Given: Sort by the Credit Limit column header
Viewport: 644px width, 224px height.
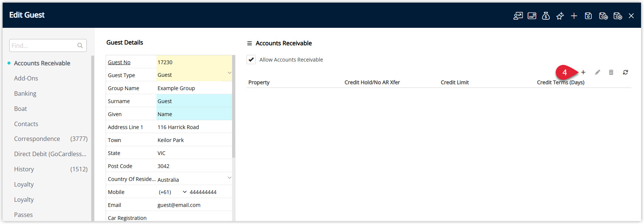Looking at the screenshot, I should [455, 82].
